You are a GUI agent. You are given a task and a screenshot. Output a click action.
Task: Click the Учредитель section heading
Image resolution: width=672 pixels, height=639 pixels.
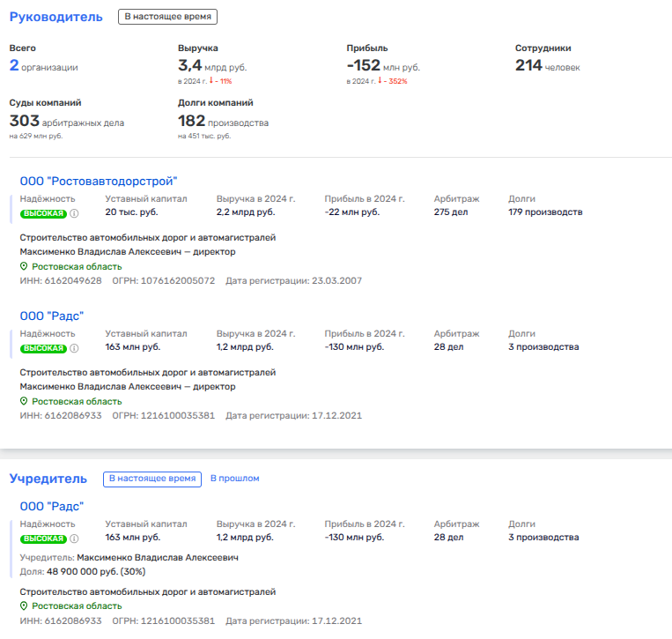(48, 479)
